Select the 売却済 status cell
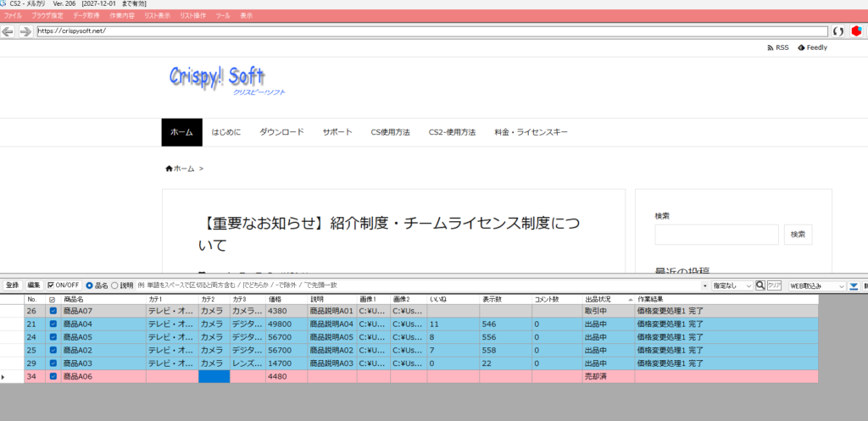This screenshot has width=868, height=421. 609,377
